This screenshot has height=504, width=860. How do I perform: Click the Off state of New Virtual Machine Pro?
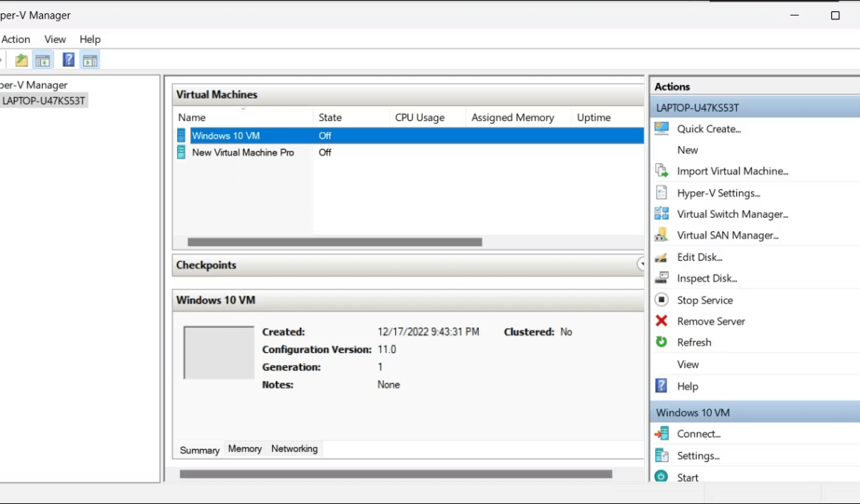(325, 153)
